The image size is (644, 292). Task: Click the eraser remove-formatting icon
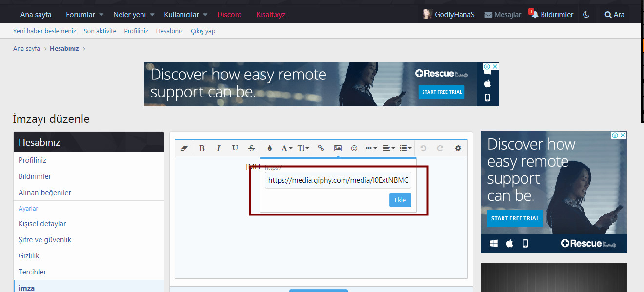(x=184, y=148)
